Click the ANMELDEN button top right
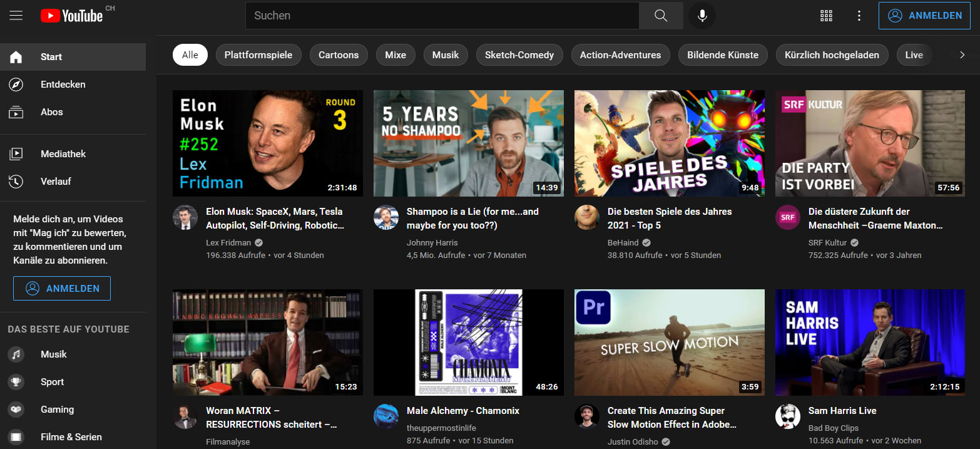This screenshot has width=980, height=449. (x=924, y=15)
